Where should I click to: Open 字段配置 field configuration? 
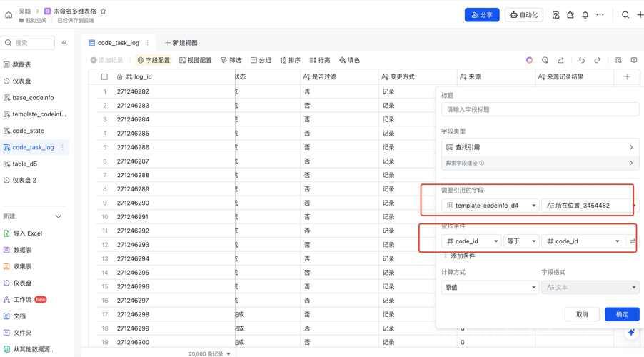(154, 60)
